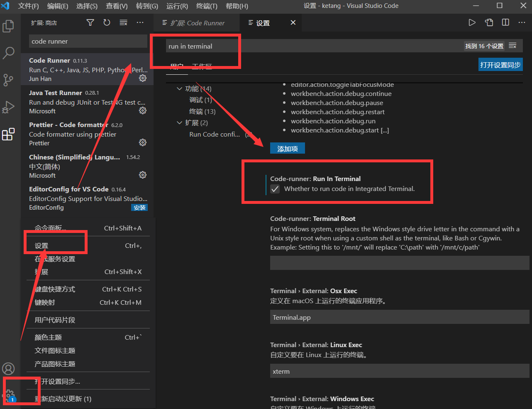Click Osx Exec Terminal.app field
This screenshot has height=409, width=532.
tap(400, 317)
